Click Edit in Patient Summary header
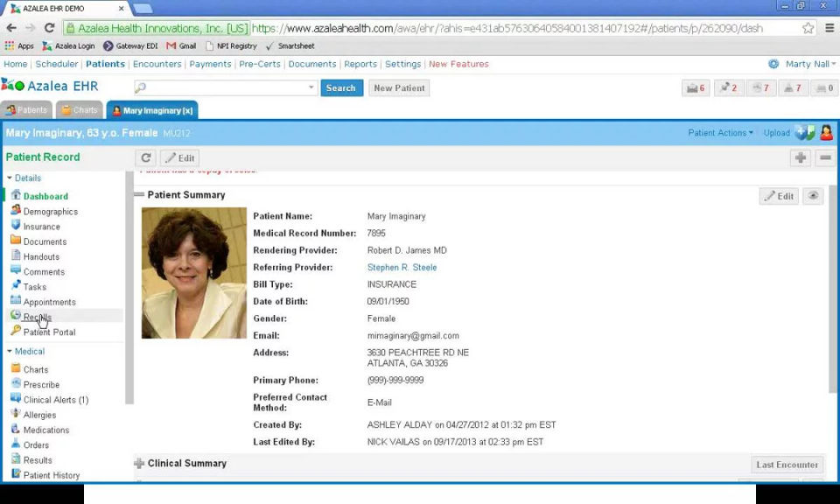Image resolution: width=840 pixels, height=504 pixels. 779,196
